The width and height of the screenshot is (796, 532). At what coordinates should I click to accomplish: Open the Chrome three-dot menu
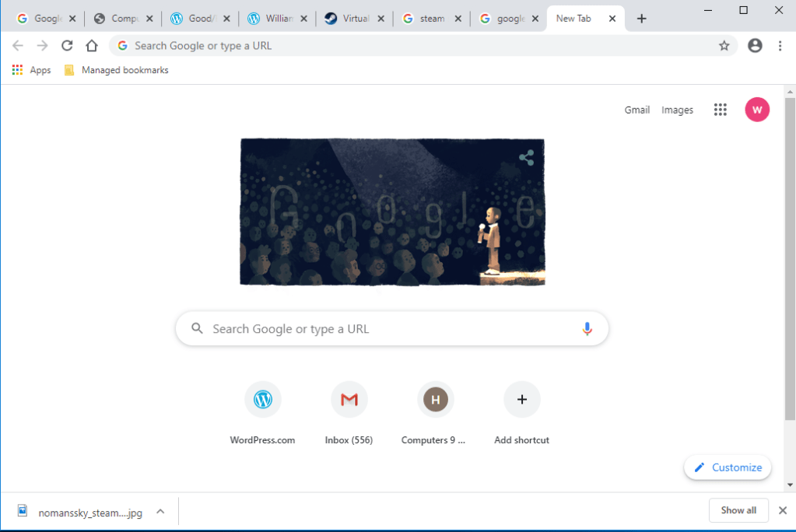tap(780, 46)
